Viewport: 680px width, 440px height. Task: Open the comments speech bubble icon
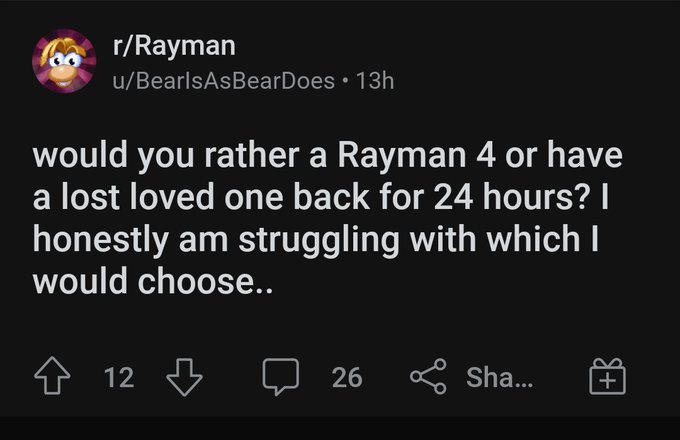[281, 377]
